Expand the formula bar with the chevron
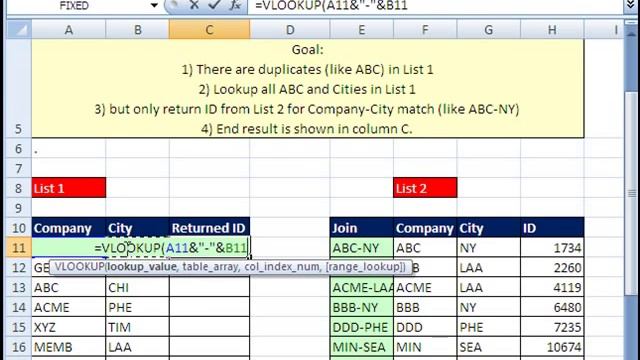The width and height of the screenshot is (640, 360). point(631,5)
